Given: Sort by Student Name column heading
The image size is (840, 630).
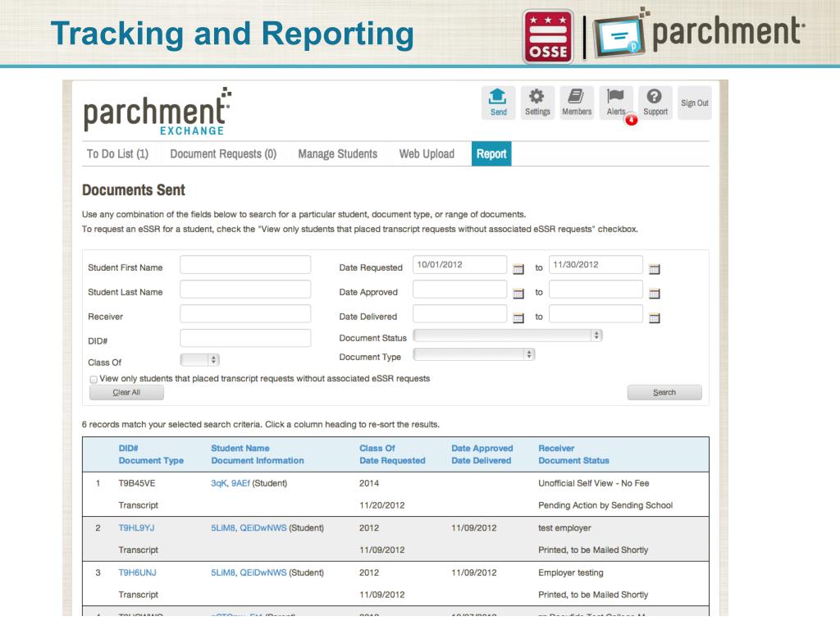Looking at the screenshot, I should (240, 449).
